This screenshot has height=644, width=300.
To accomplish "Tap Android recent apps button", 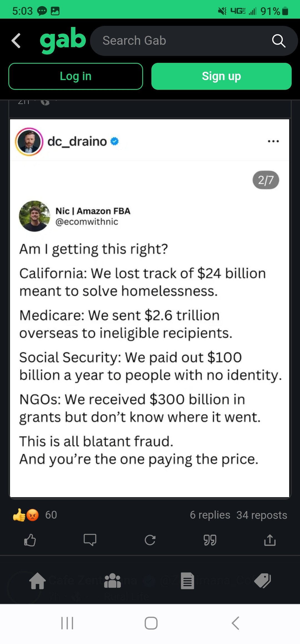I will click(67, 623).
